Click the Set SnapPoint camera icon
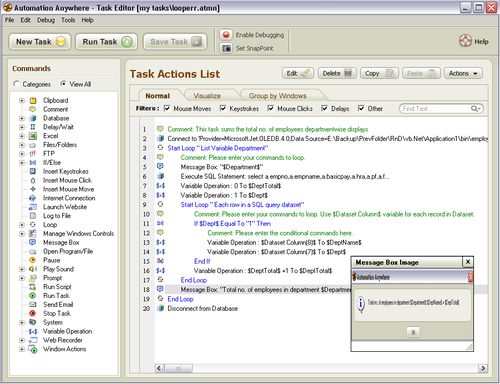This screenshot has width=500, height=384. click(x=226, y=48)
